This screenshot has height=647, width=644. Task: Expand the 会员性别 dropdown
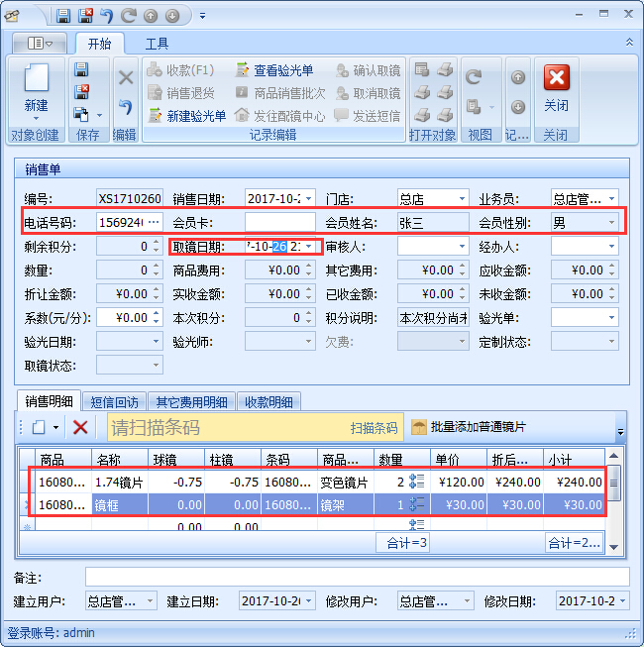610,223
